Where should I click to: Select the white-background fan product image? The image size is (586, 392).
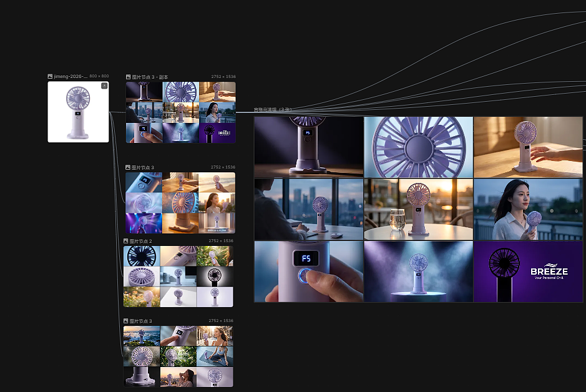pos(78,112)
